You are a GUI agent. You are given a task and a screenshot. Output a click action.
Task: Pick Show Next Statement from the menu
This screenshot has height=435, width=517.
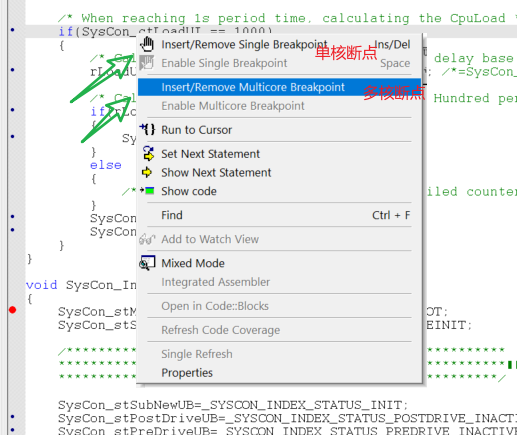[x=279, y=172]
